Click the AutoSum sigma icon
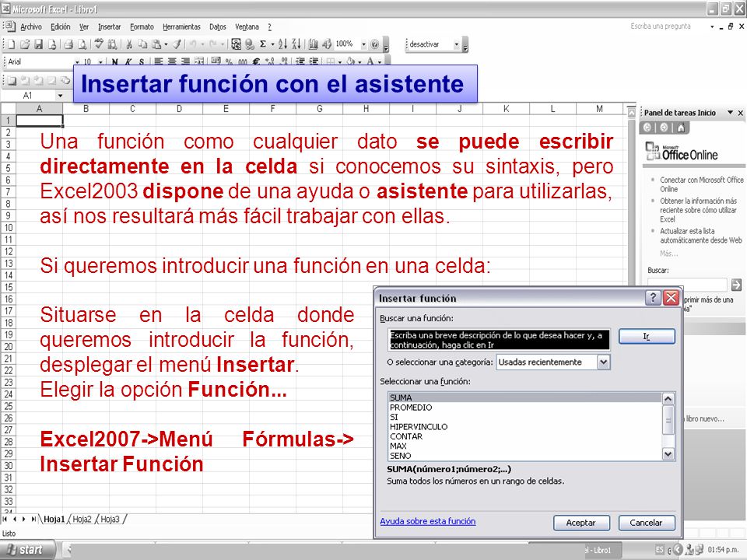The height and width of the screenshot is (560, 747). click(262, 44)
